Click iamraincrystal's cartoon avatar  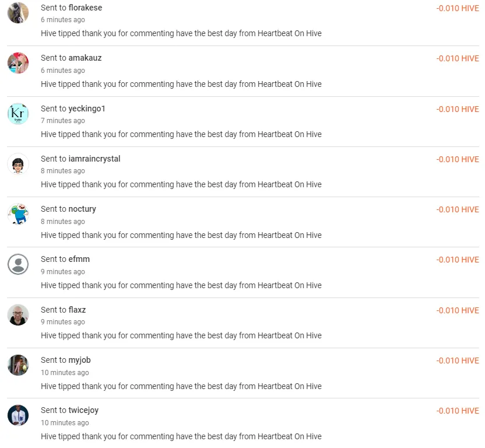pos(18,164)
